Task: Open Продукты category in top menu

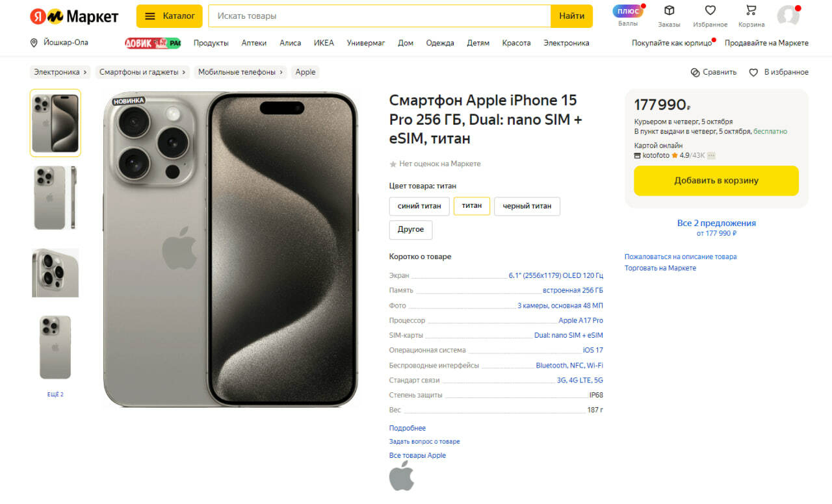Action: coord(211,43)
